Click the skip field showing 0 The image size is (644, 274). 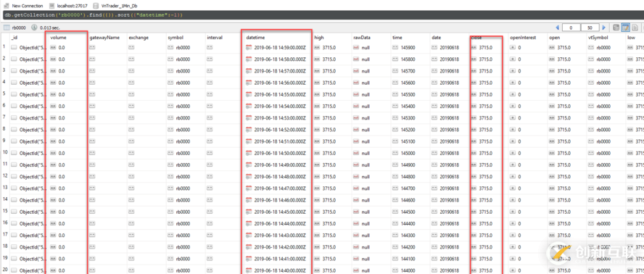coord(571,28)
